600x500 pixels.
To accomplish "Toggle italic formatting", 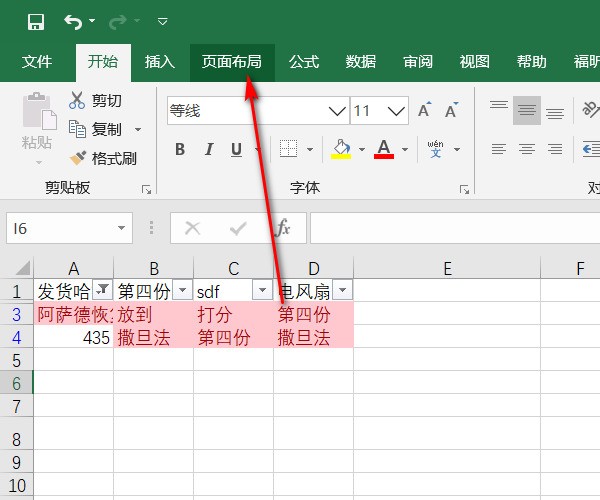I will tap(209, 150).
